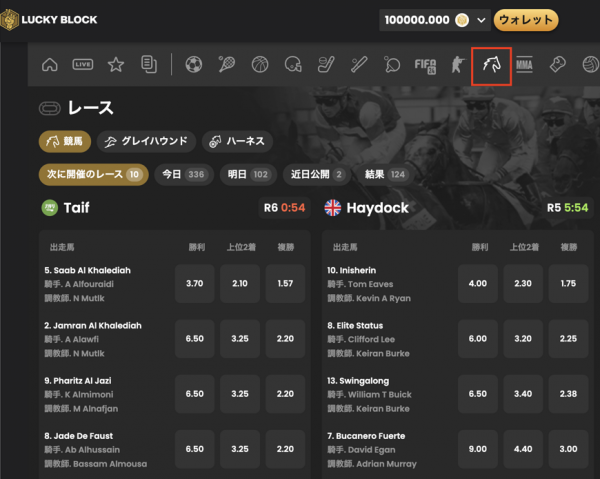Open the ウォレット wallet button
This screenshot has width=600, height=479.
(x=526, y=20)
